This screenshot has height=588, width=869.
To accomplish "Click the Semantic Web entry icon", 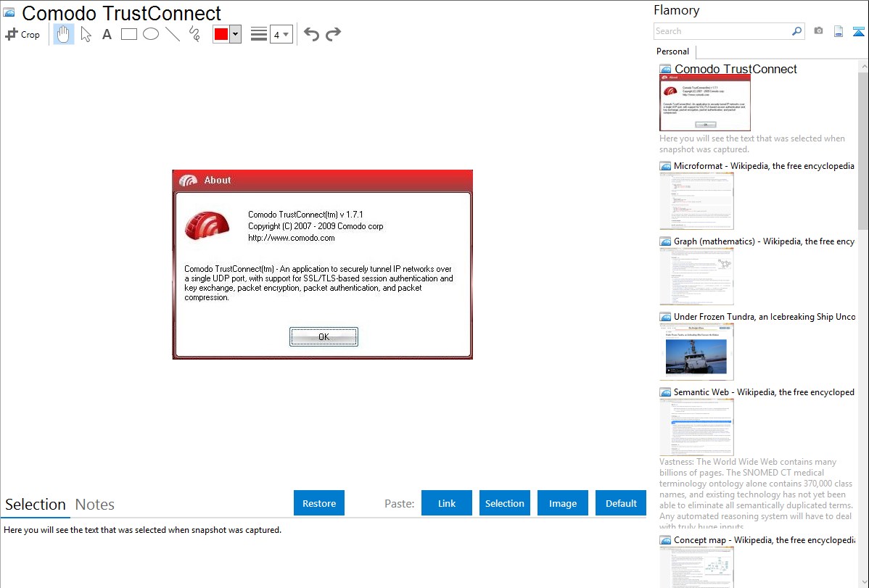I will point(665,392).
